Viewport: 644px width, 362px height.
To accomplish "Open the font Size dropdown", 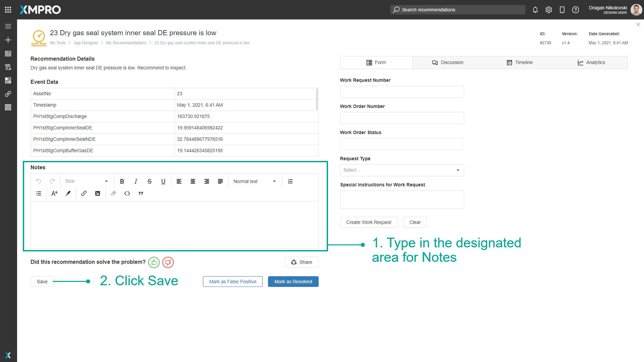I will (87, 181).
